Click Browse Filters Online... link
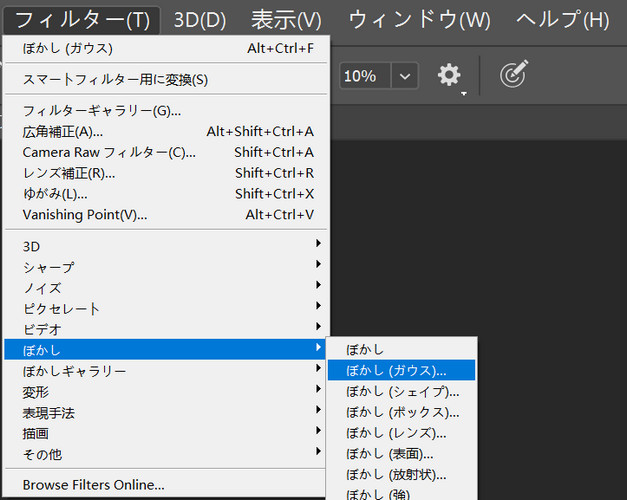The image size is (627, 500). pos(94,484)
